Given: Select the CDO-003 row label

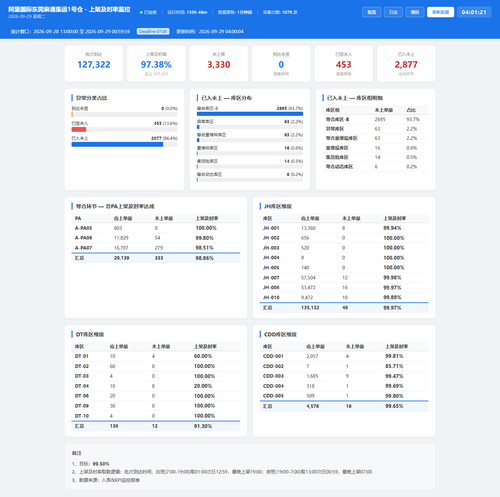Looking at the screenshot, I should point(273,376).
